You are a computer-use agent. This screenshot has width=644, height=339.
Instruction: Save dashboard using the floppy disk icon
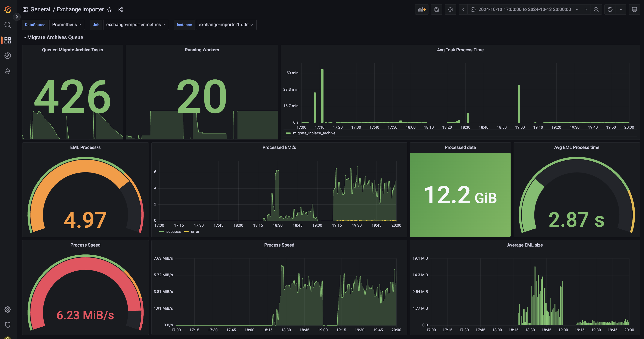coord(437,9)
